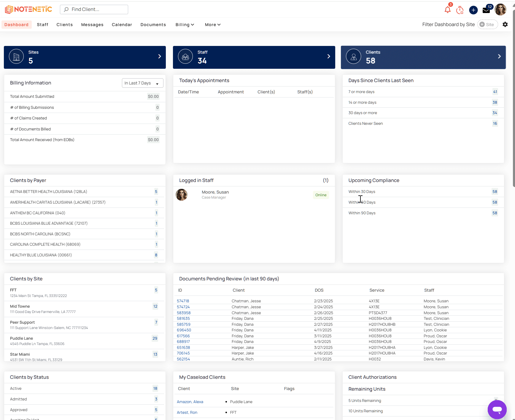Open dashboard settings gear icon
The image size is (515, 420).
coord(505,25)
